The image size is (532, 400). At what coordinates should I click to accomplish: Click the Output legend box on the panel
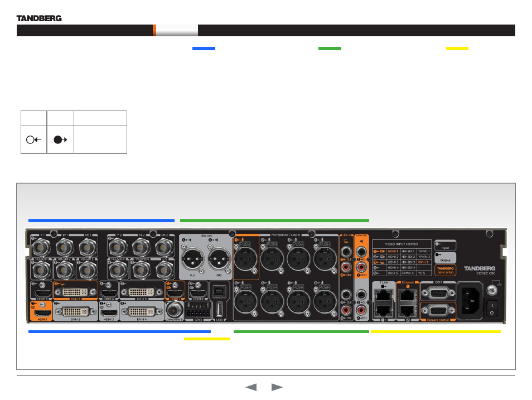point(445,258)
